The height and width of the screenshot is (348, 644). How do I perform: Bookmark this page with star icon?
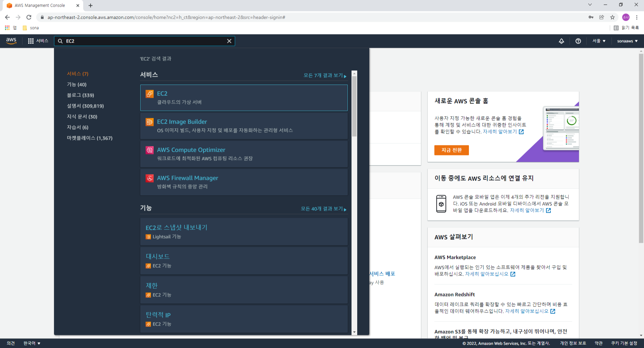pyautogui.click(x=612, y=17)
